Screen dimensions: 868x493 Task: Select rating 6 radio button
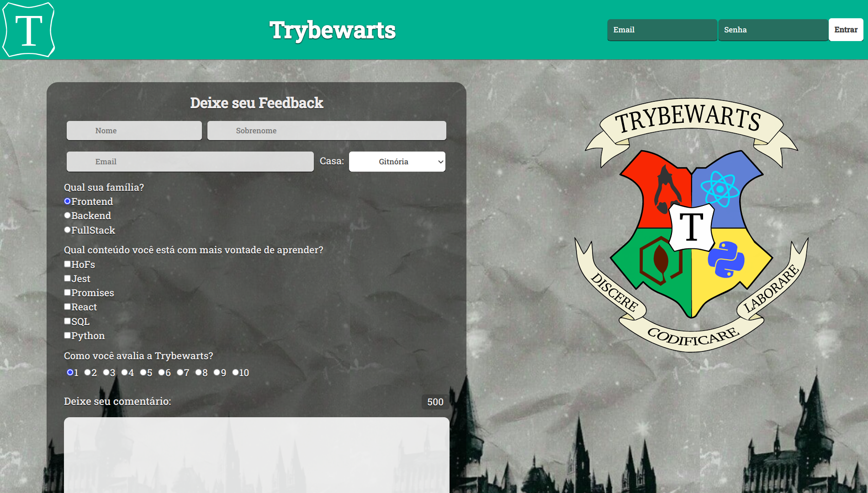point(161,372)
